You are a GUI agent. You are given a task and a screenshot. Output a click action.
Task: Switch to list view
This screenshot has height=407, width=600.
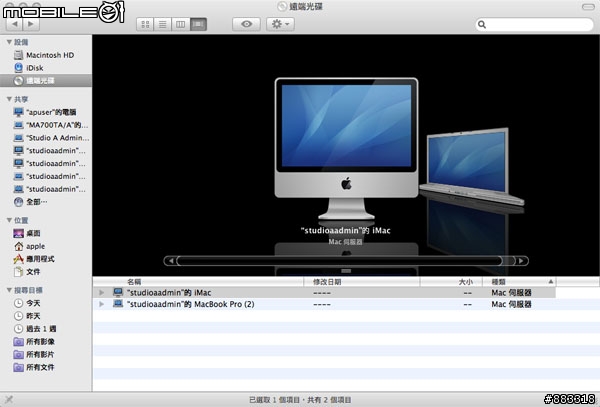[163, 24]
